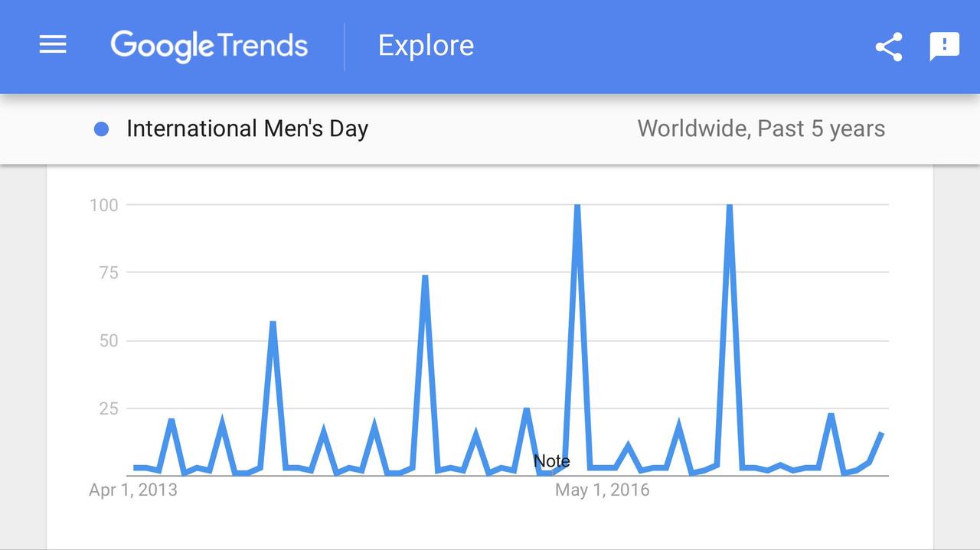Click the May 1, 2016 axis label
Screen dimensions: 980x550
point(602,490)
